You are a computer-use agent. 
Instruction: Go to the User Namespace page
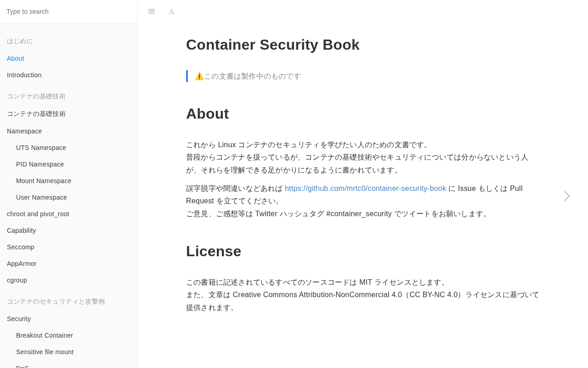tap(41, 197)
